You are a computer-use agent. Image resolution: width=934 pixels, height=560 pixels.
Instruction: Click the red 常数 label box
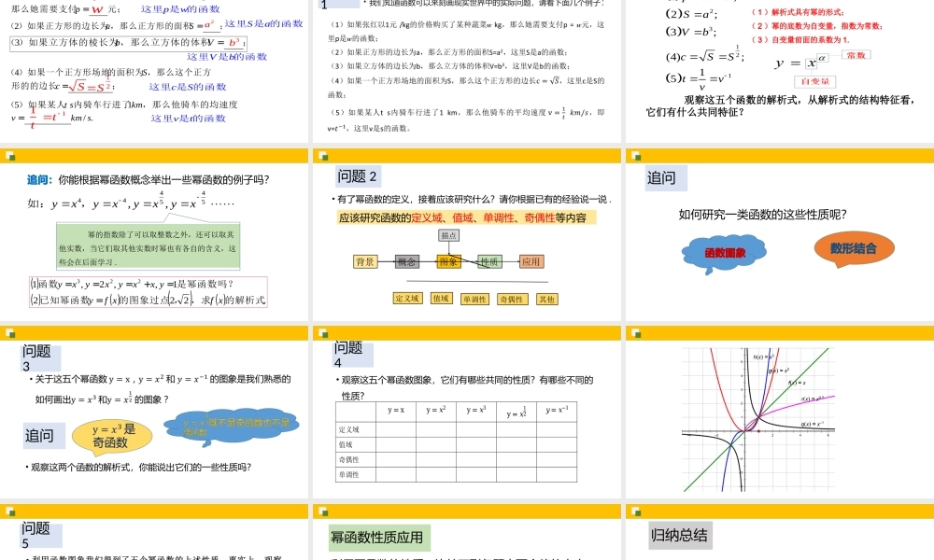856,54
